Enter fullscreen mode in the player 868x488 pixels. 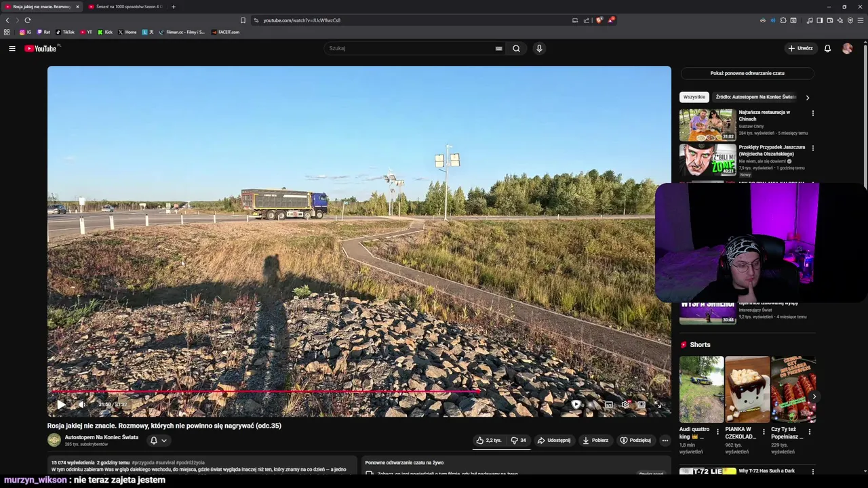658,405
